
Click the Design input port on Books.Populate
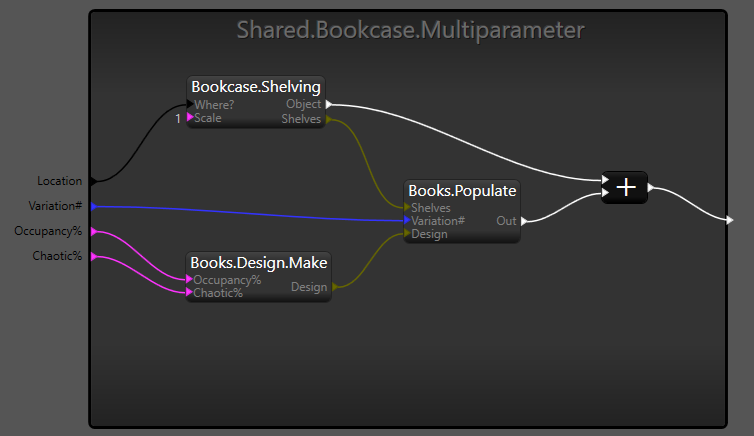[407, 234]
